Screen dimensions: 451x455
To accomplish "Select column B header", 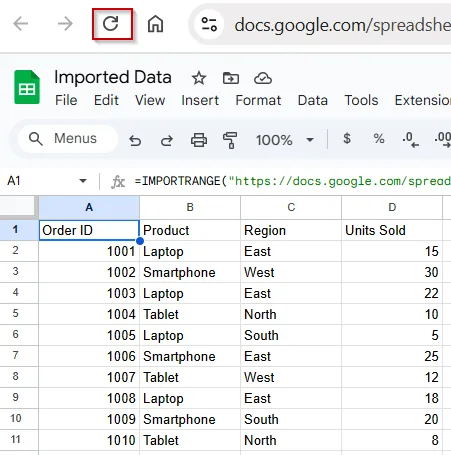I will coord(190,207).
